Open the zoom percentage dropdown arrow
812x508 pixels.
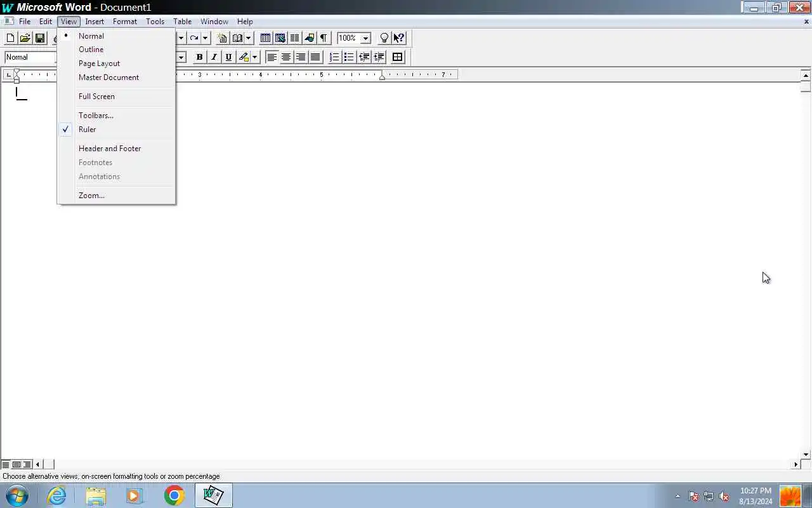tap(365, 38)
